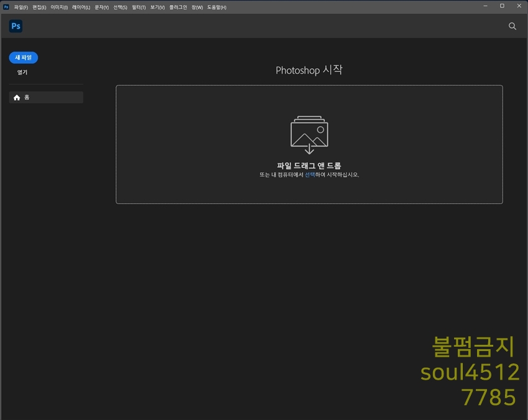
Task: Click the 새 파일 button
Action: 24,58
